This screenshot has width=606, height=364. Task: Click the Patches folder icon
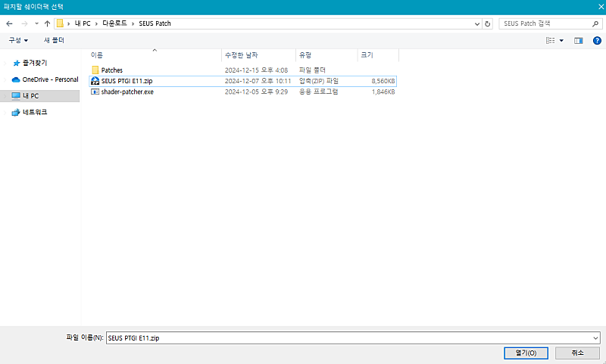click(x=95, y=70)
